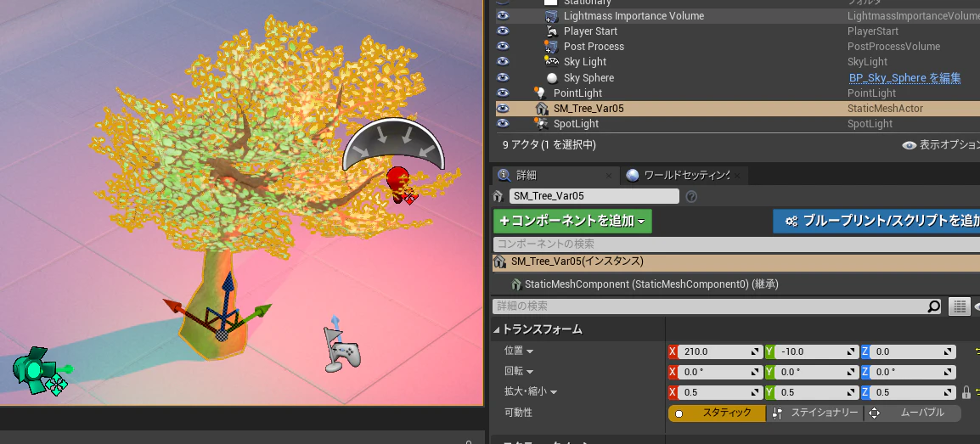Open help via question mark beside name field

(691, 196)
